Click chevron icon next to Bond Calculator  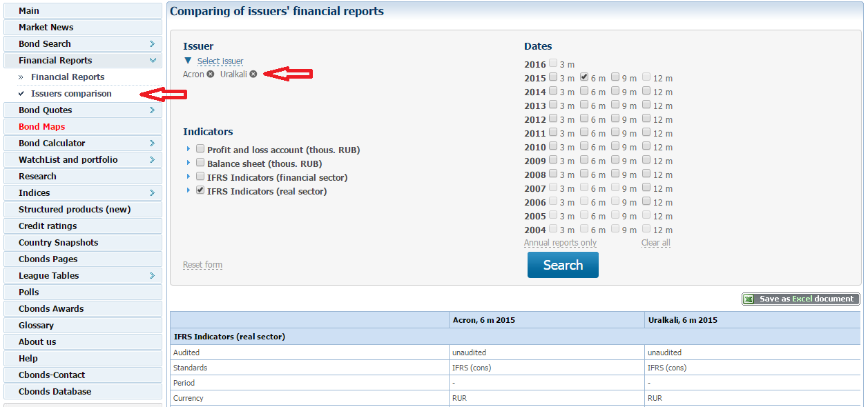[x=152, y=143]
